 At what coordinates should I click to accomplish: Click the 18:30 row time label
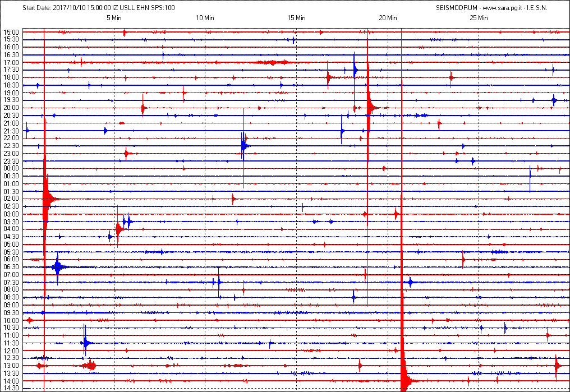[11, 85]
